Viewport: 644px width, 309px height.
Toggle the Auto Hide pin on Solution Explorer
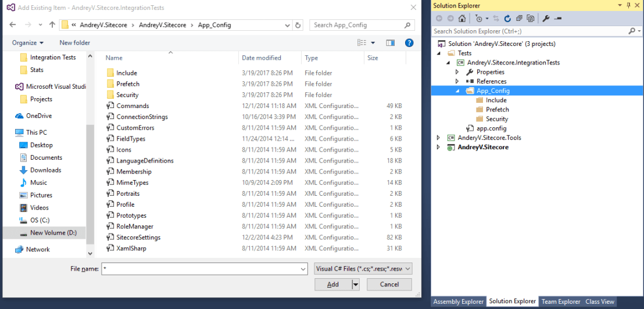pos(629,5)
